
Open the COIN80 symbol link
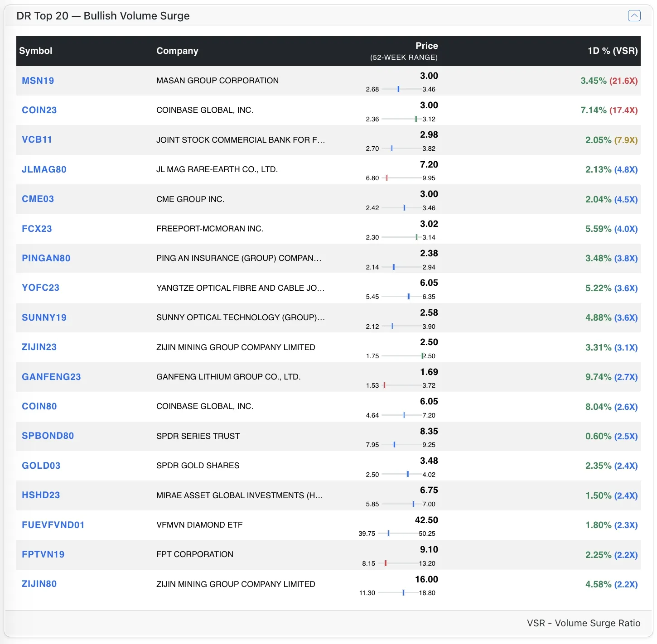[x=39, y=406]
